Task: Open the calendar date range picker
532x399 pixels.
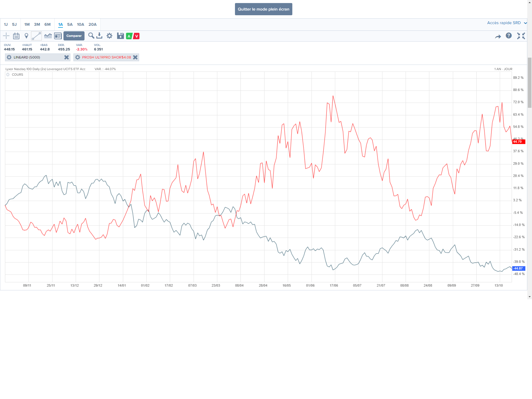Action: point(16,36)
